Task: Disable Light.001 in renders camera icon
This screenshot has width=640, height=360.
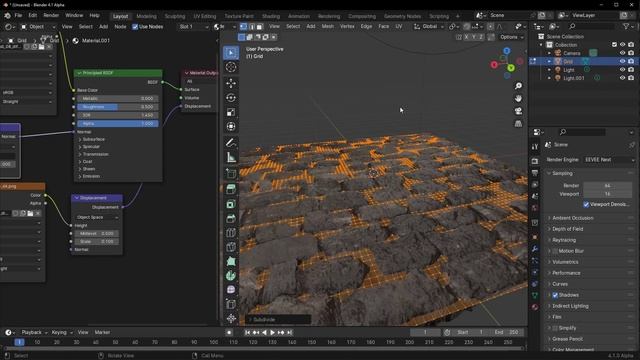Action: point(631,78)
